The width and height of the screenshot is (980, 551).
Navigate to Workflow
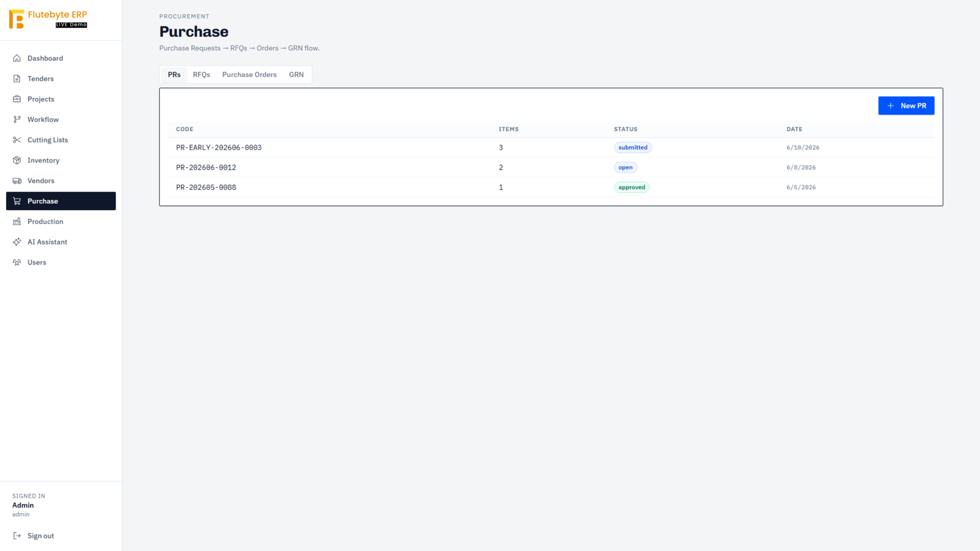(x=61, y=119)
